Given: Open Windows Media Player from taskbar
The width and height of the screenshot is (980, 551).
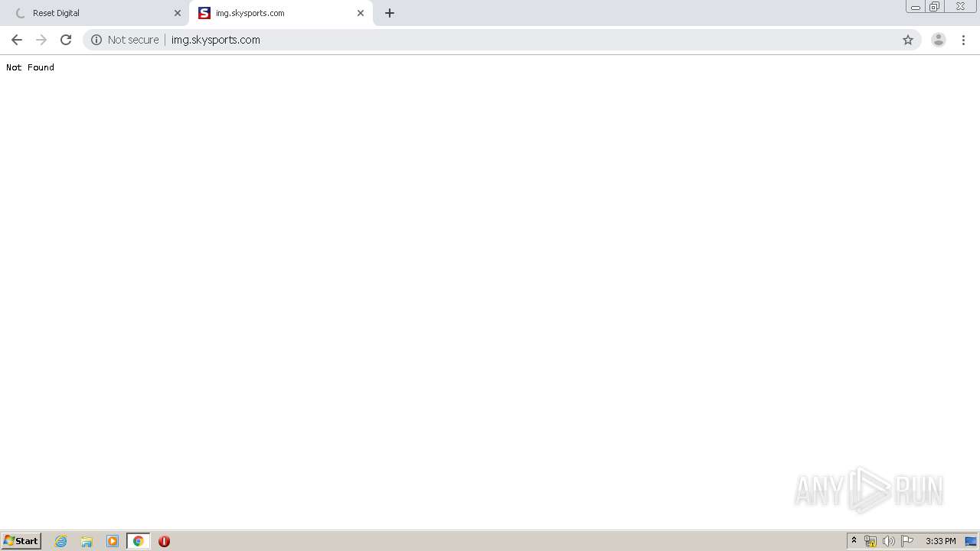Looking at the screenshot, I should (113, 541).
